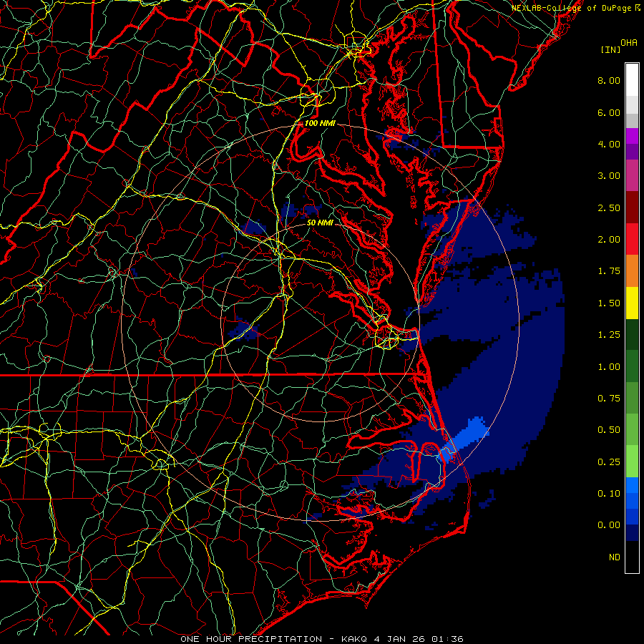This screenshot has height=644, width=644.
Task: Click the '1.75' legend value
Action: pos(609,271)
